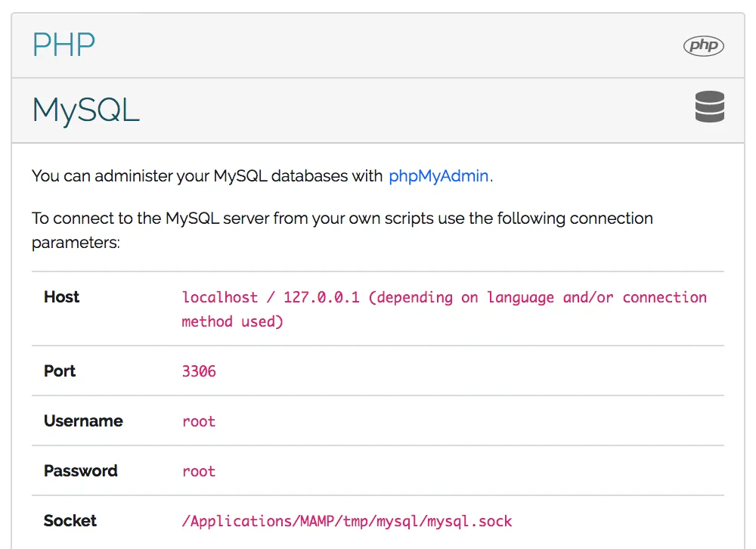Click the root value in the Username row

[x=199, y=422]
